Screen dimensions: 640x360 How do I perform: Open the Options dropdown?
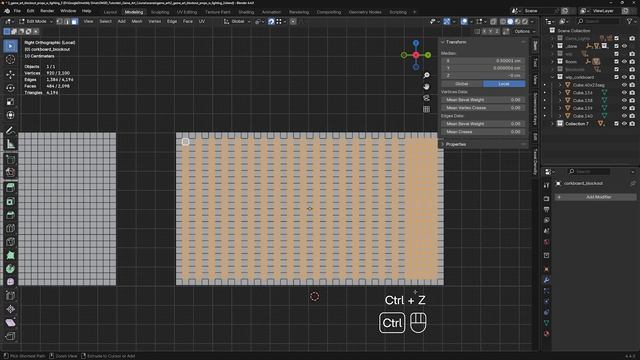[x=524, y=31]
